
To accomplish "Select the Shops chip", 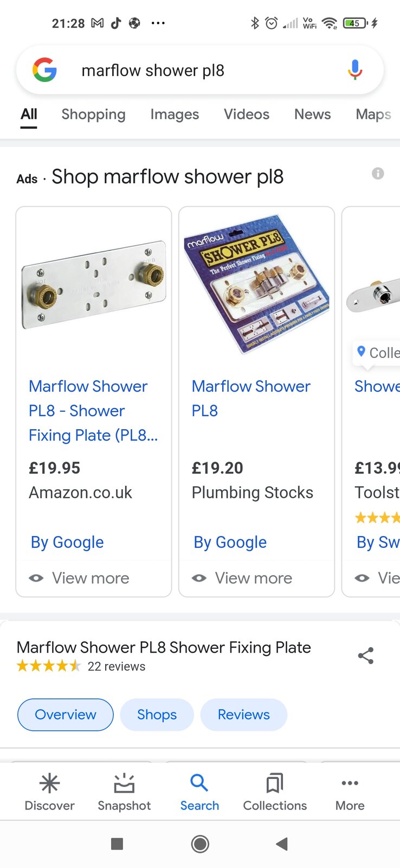I will pos(157,714).
